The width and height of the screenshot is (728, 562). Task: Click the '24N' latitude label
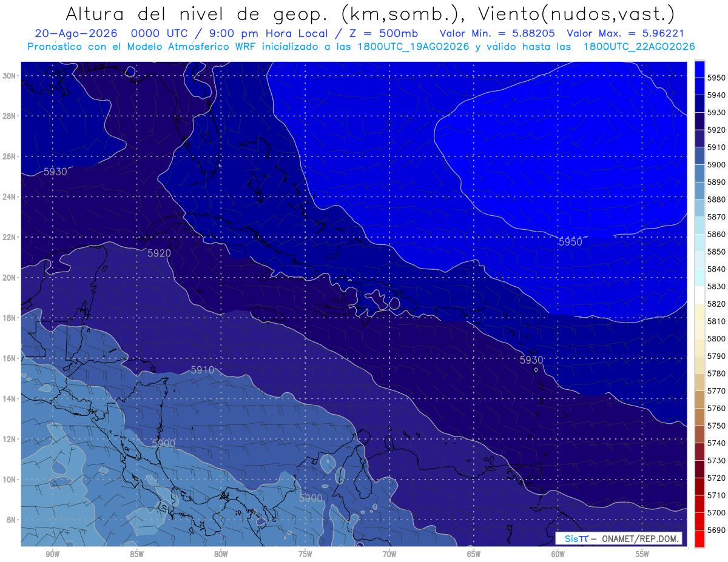pos(8,196)
